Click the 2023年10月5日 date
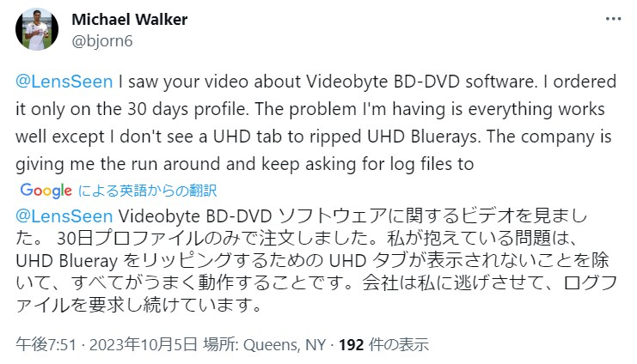 pyautogui.click(x=144, y=345)
